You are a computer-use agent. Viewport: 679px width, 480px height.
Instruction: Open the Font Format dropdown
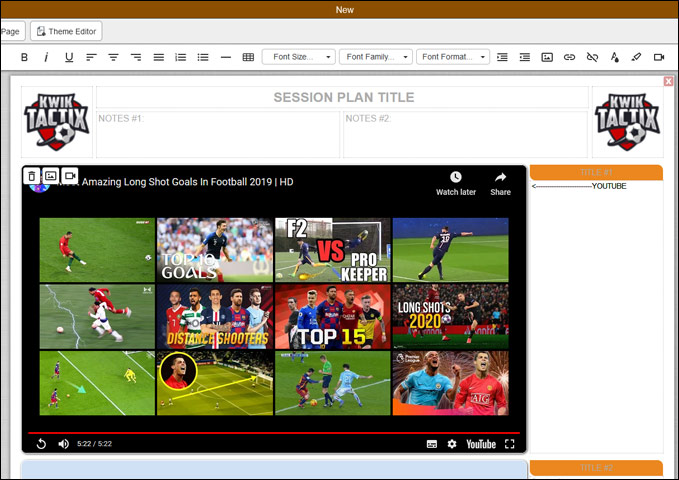pyautogui.click(x=452, y=57)
